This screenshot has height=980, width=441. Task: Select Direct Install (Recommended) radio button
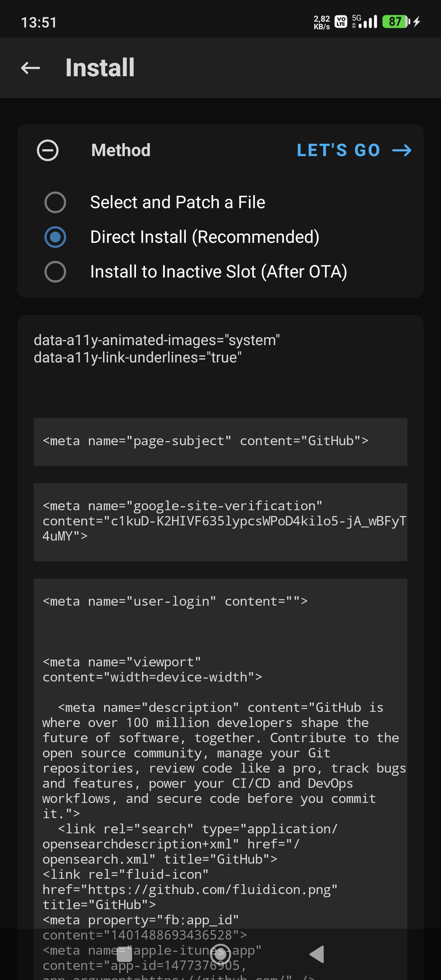click(x=55, y=237)
